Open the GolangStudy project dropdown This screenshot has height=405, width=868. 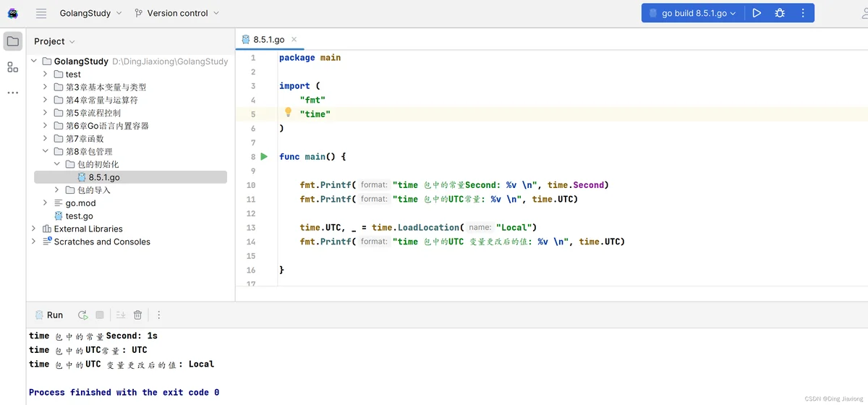pos(90,13)
